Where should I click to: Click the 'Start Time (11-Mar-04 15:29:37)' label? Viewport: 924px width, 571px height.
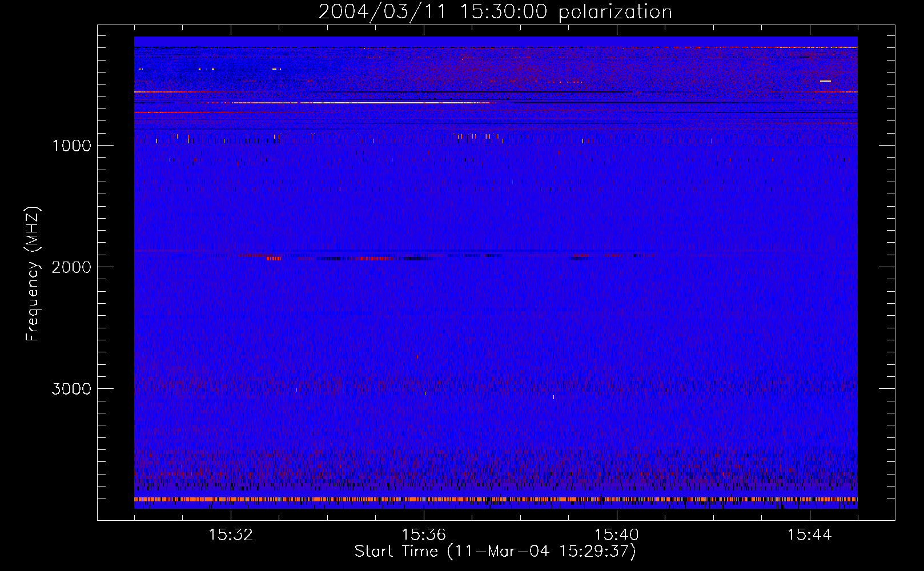495,552
